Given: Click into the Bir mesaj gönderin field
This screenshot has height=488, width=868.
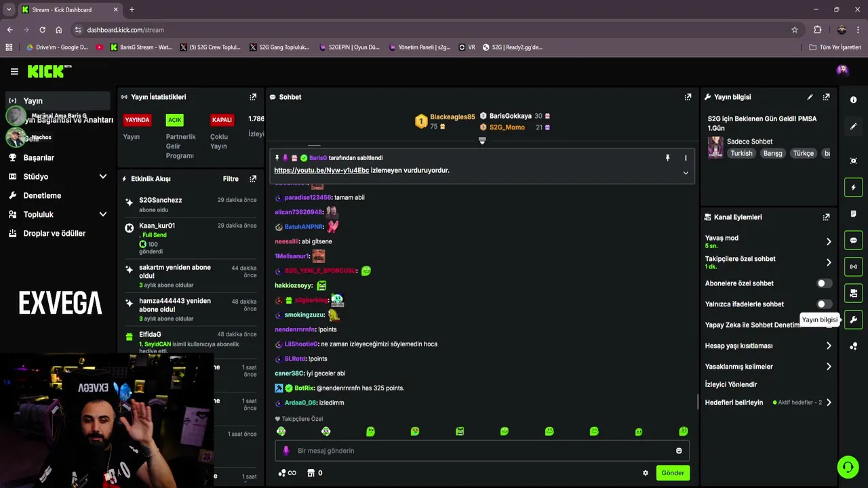Looking at the screenshot, I should 482,451.
